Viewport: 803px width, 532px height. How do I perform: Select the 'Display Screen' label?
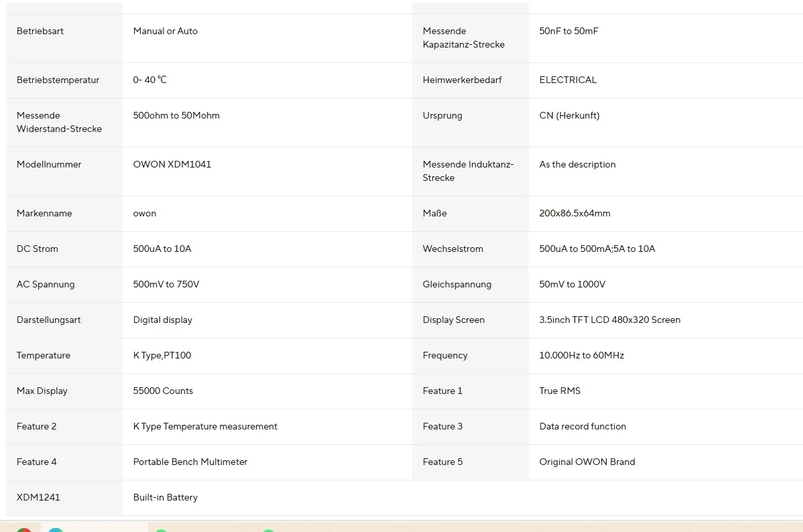(453, 320)
